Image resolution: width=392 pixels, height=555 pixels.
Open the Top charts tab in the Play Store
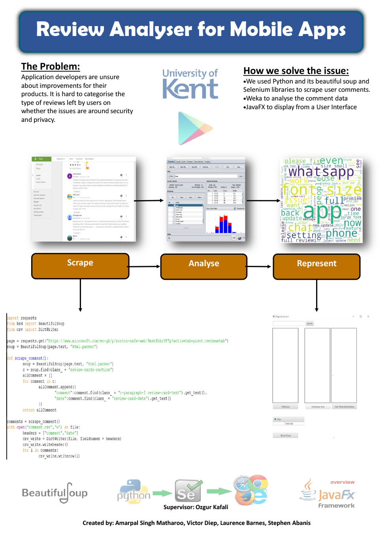pyautogui.click(x=79, y=159)
